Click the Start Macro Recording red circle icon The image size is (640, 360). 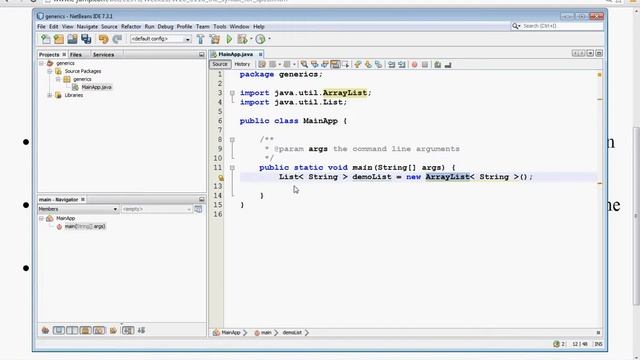[x=414, y=64]
